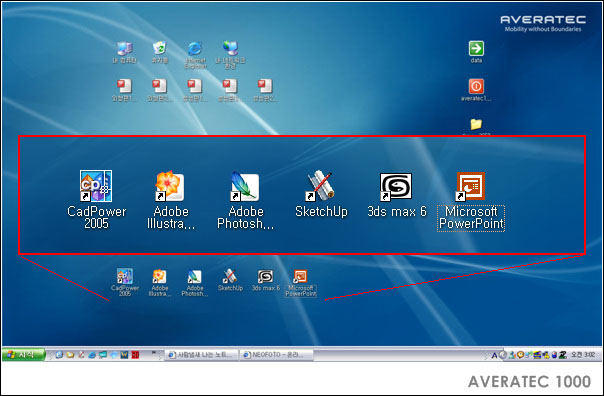The width and height of the screenshot is (604, 396).
Task: Switch to the '사람냄새 나는 노트...' taskbar window
Action: tap(201, 355)
